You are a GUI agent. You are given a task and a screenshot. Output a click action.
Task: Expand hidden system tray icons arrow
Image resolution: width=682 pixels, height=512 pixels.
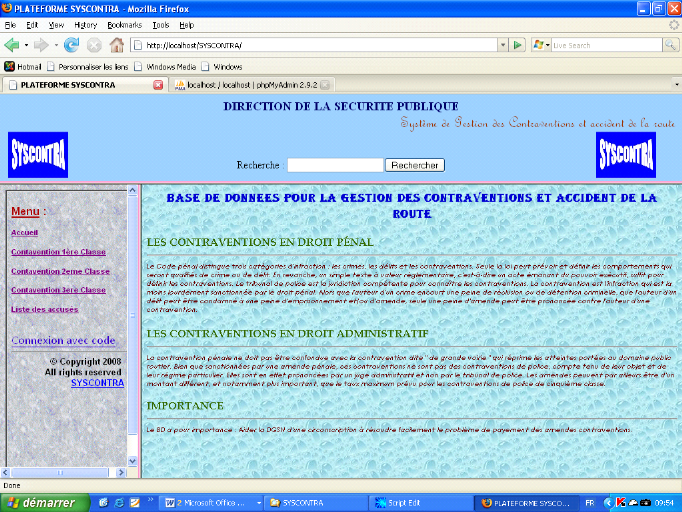[x=608, y=503]
